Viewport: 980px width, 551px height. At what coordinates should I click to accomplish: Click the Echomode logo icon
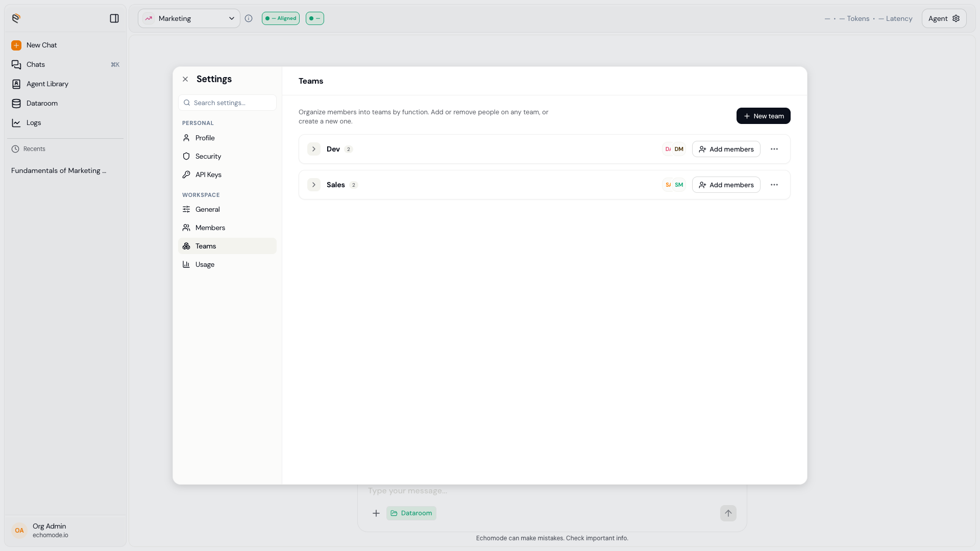click(x=16, y=18)
